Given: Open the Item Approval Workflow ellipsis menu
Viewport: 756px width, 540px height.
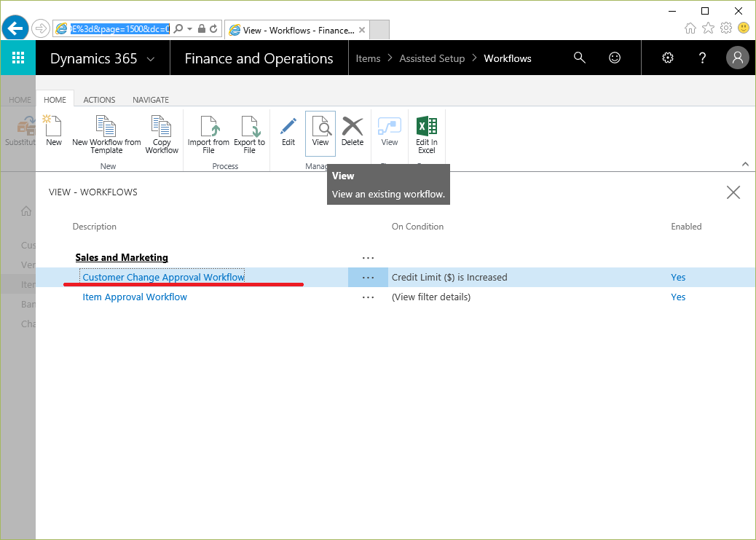Looking at the screenshot, I should point(368,297).
